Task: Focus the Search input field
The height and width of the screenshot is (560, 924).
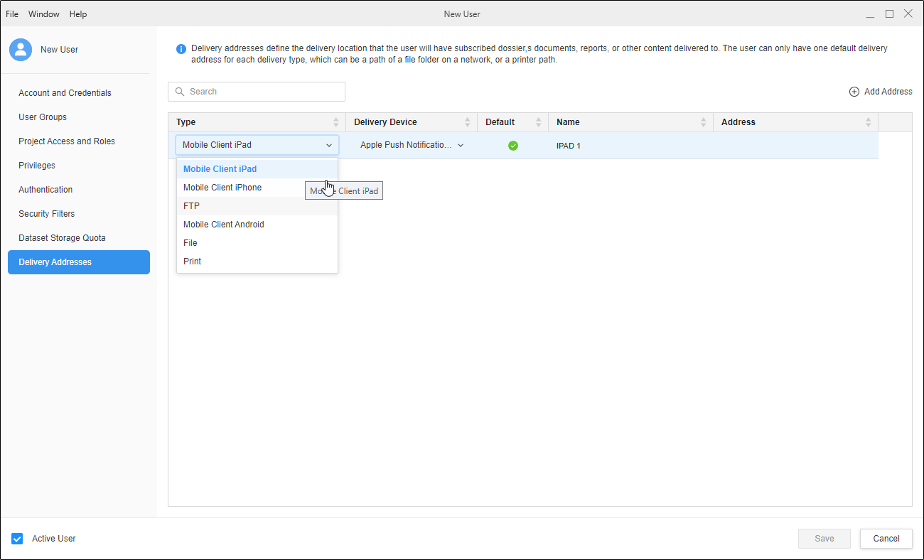Action: click(x=263, y=92)
